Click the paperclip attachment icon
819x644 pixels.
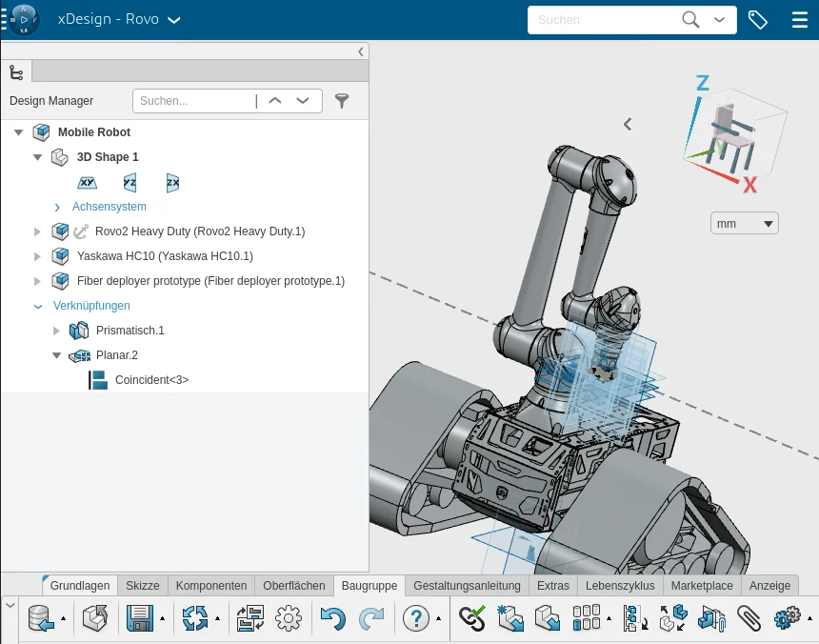point(749,619)
